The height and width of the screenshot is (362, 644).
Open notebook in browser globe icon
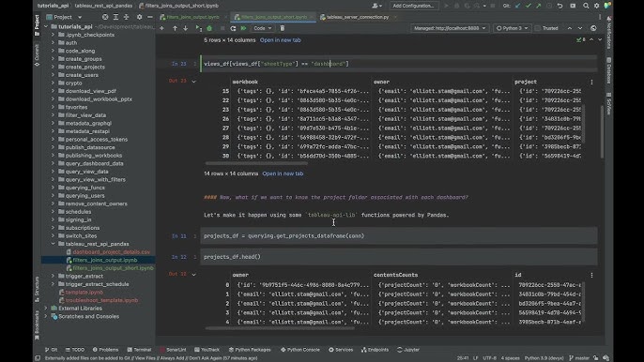pyautogui.click(x=593, y=28)
